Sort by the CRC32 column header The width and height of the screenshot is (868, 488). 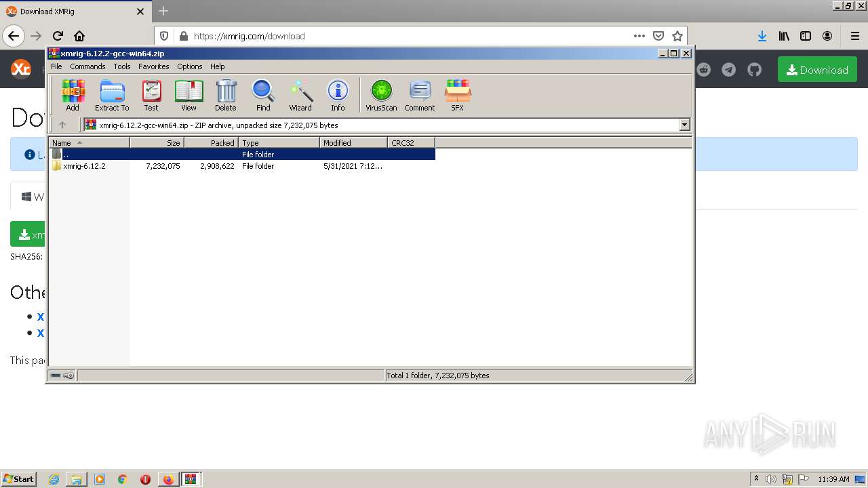coord(411,142)
